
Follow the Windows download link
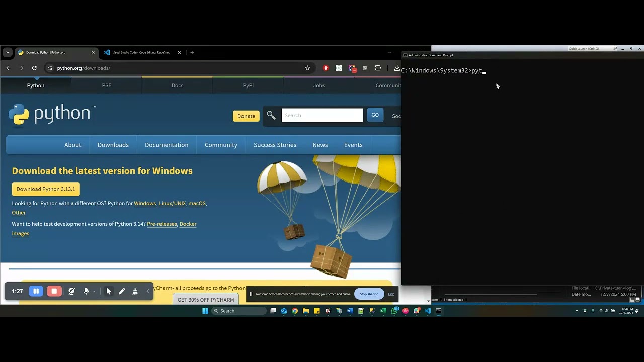145,203
